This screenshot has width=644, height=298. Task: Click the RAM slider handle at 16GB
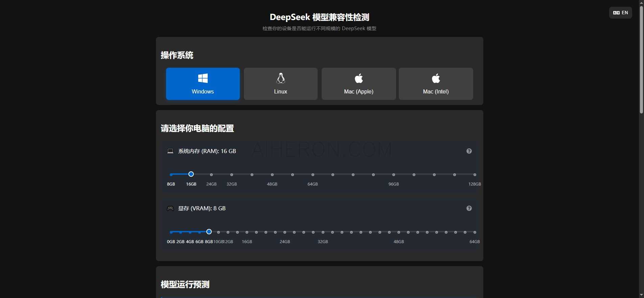click(x=191, y=174)
